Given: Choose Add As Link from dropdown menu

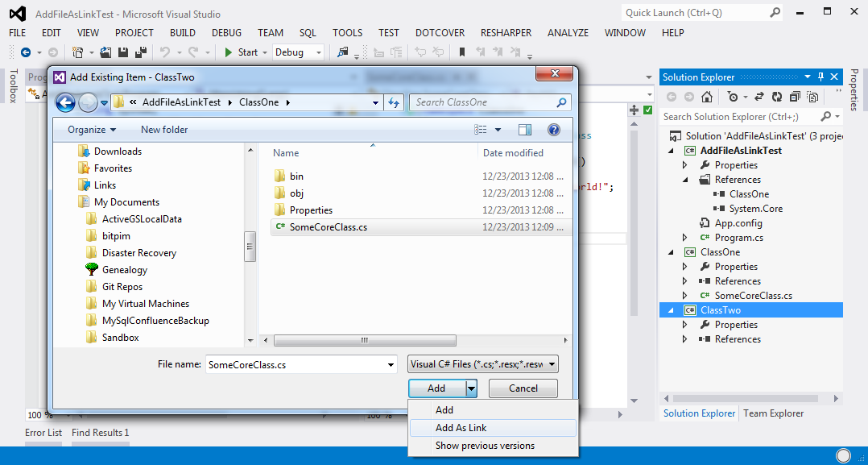Looking at the screenshot, I should (x=461, y=428).
